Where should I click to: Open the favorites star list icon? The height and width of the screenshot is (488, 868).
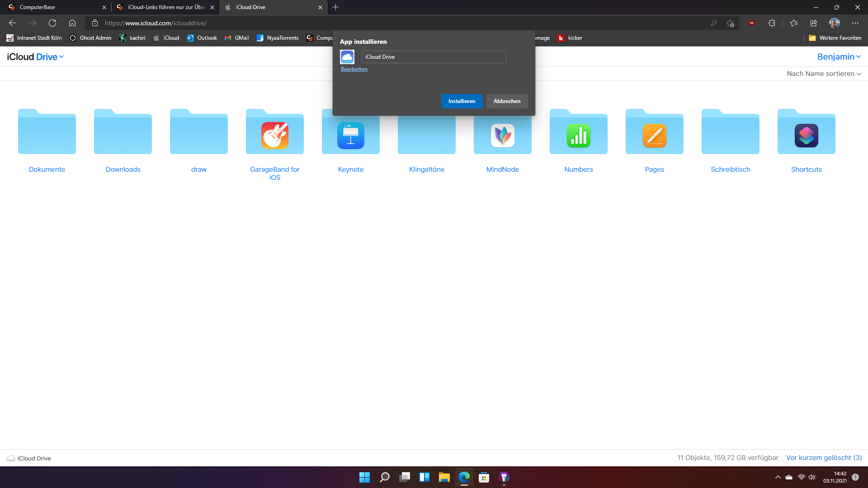click(794, 23)
